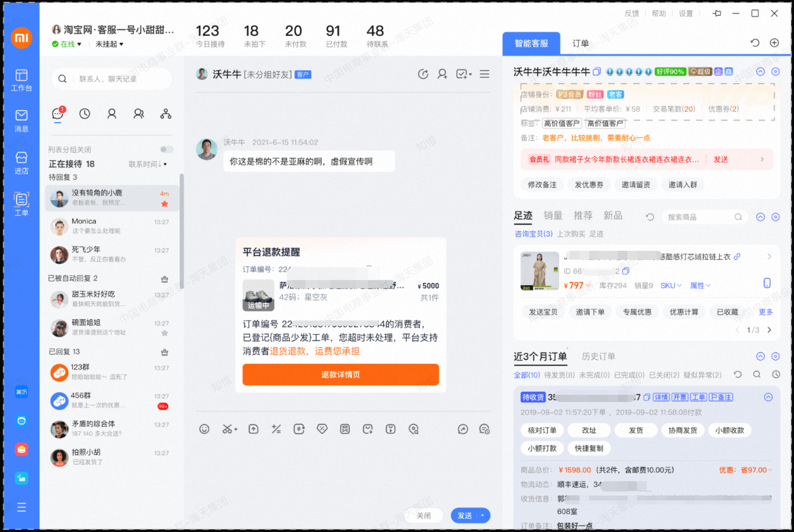Click the phone icon on product card
The height and width of the screenshot is (532, 794).
pos(767,283)
